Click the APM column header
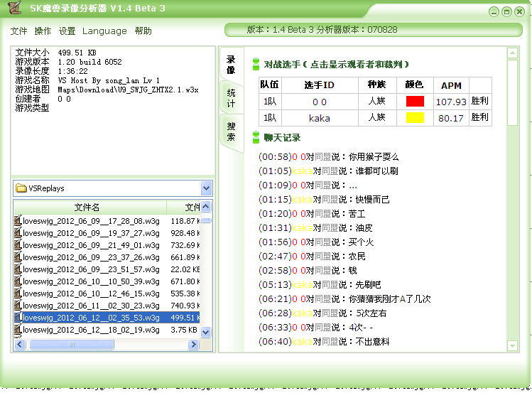The width and height of the screenshot is (532, 393). click(x=451, y=85)
